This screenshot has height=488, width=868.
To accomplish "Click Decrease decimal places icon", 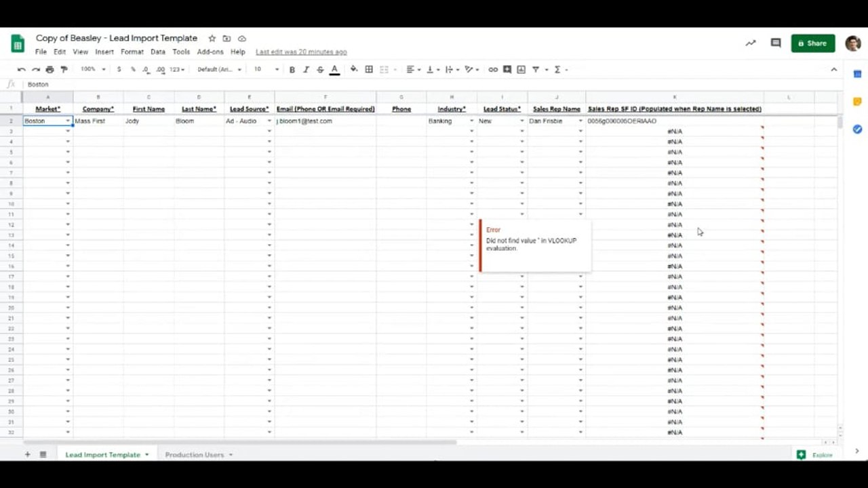I will click(x=146, y=69).
